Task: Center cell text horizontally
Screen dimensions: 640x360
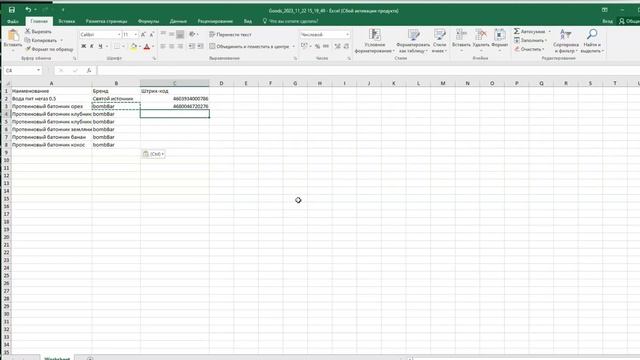Action: pos(171,47)
